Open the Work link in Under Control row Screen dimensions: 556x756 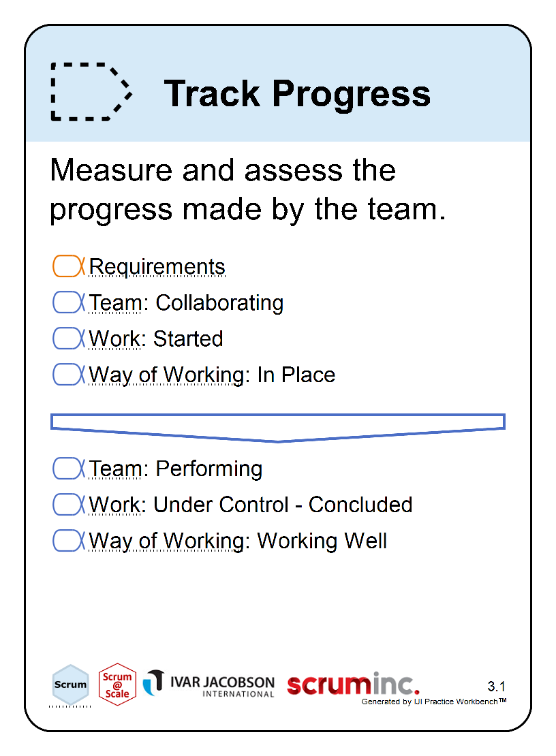coord(114,505)
